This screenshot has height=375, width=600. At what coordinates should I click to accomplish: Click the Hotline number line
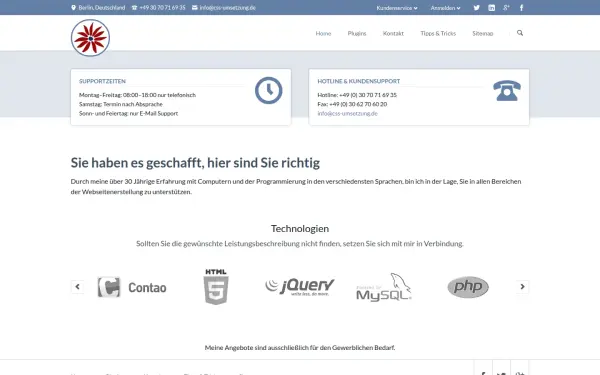(x=357, y=95)
